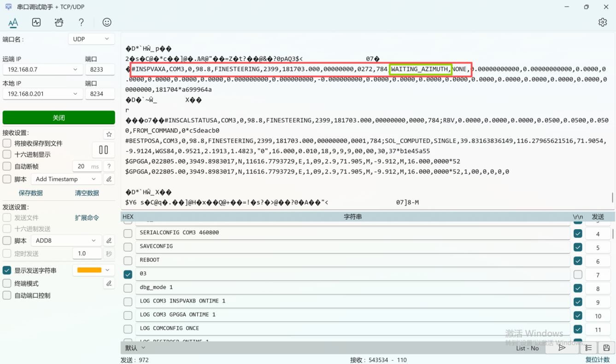Click the star icon beside 接收设置
Viewport: 616px width, 364px height.
click(x=109, y=134)
